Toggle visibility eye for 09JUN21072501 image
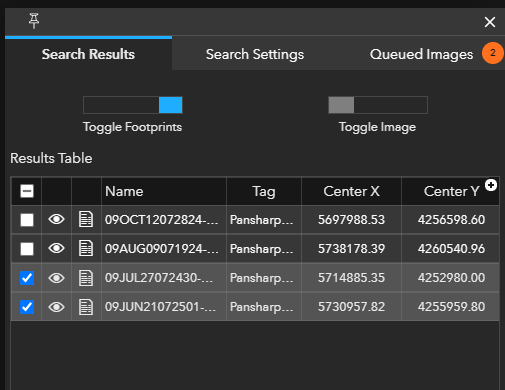Image resolution: width=505 pixels, height=390 pixels. tap(56, 307)
